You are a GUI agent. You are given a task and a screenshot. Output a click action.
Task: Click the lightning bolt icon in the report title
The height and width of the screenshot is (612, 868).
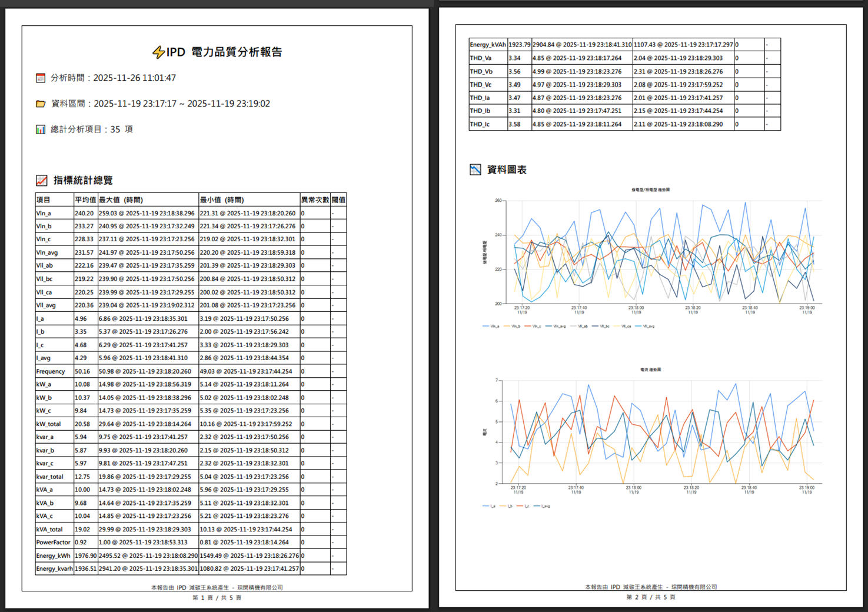coord(158,51)
